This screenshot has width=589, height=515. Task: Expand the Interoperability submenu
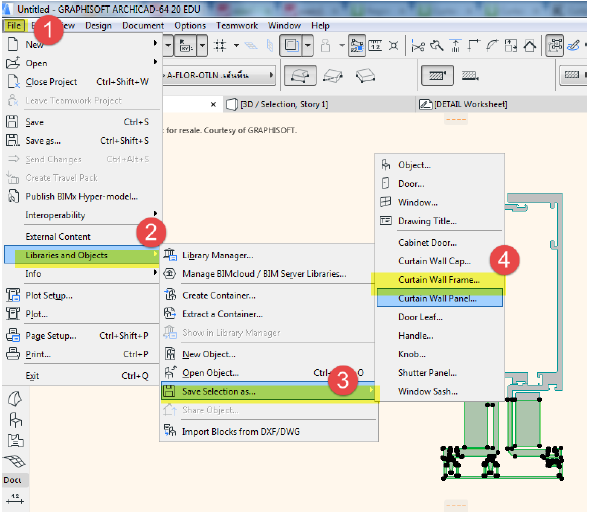(82, 215)
